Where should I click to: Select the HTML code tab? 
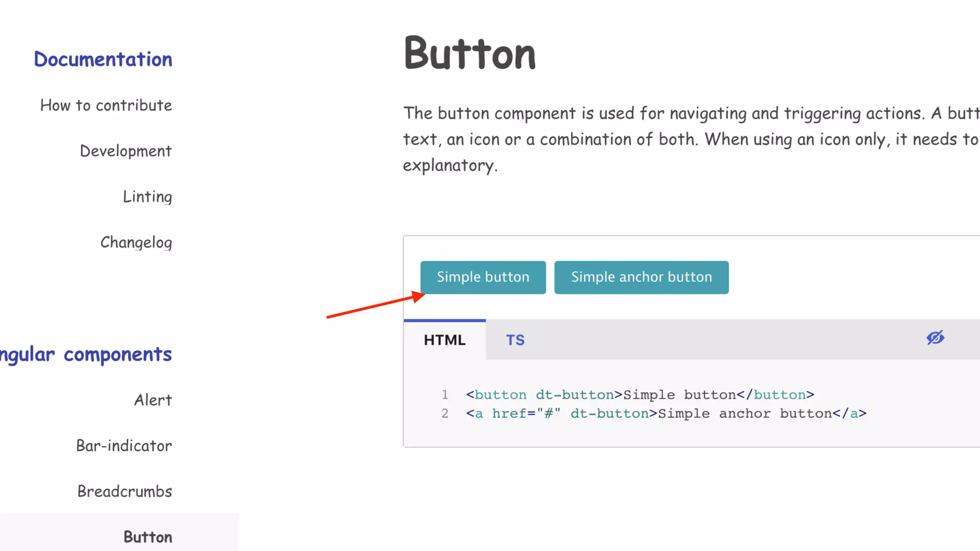point(445,340)
